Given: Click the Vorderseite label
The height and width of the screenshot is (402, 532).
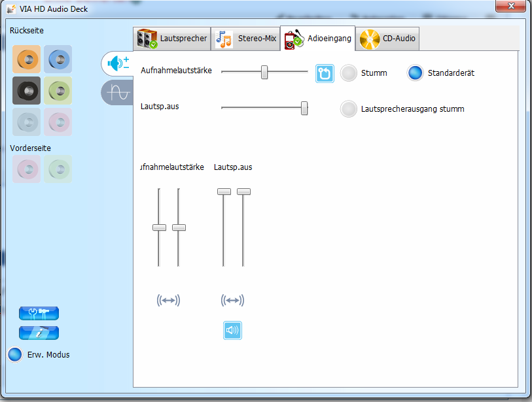Looking at the screenshot, I should (x=30, y=148).
